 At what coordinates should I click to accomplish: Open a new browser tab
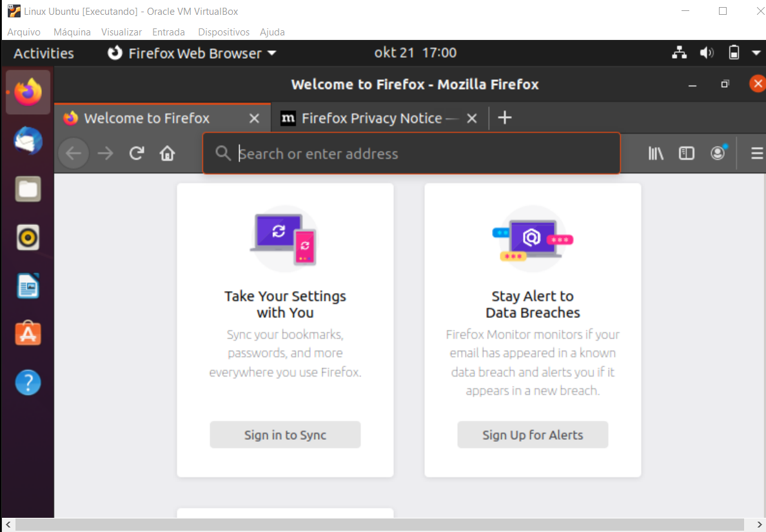[505, 118]
